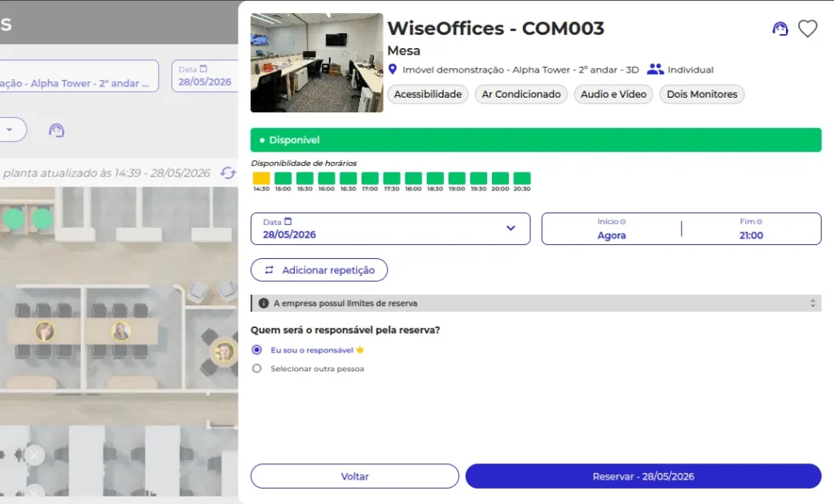Open the office photo thumbnail
The width and height of the screenshot is (834, 504).
coord(317,63)
